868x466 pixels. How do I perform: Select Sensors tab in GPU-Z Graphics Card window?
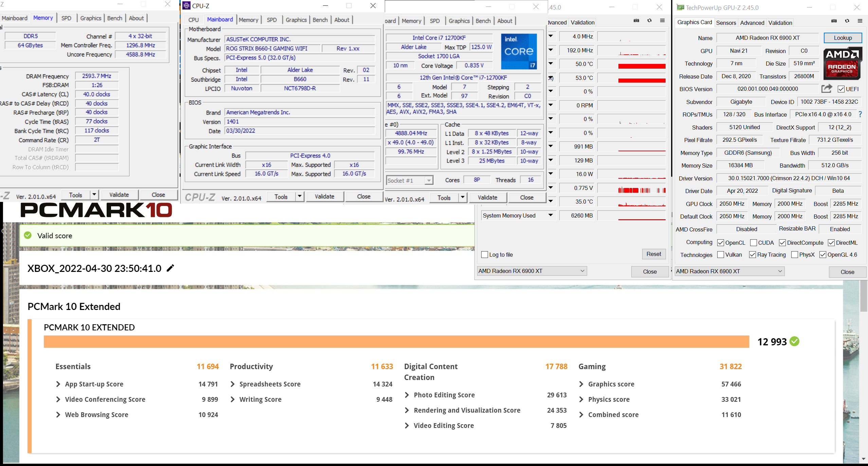[726, 23]
